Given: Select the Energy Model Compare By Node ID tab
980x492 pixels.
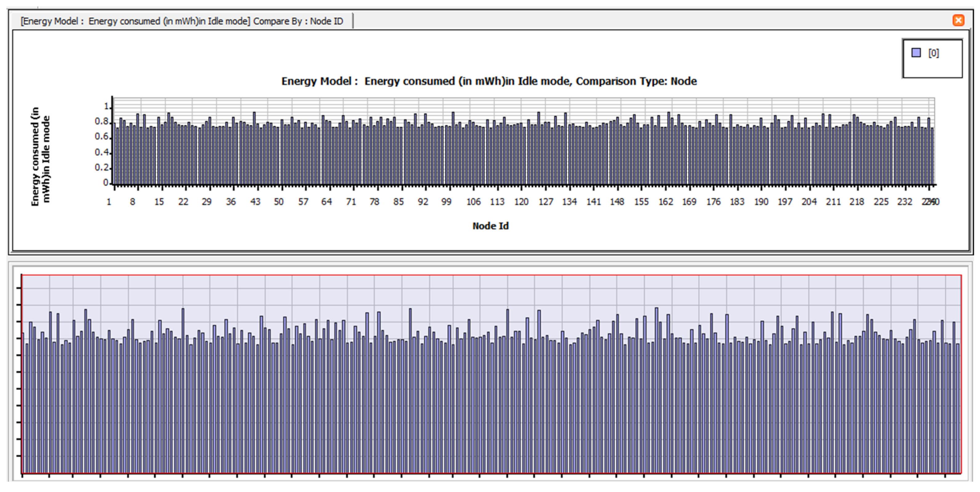Looking at the screenshot, I should [182, 21].
